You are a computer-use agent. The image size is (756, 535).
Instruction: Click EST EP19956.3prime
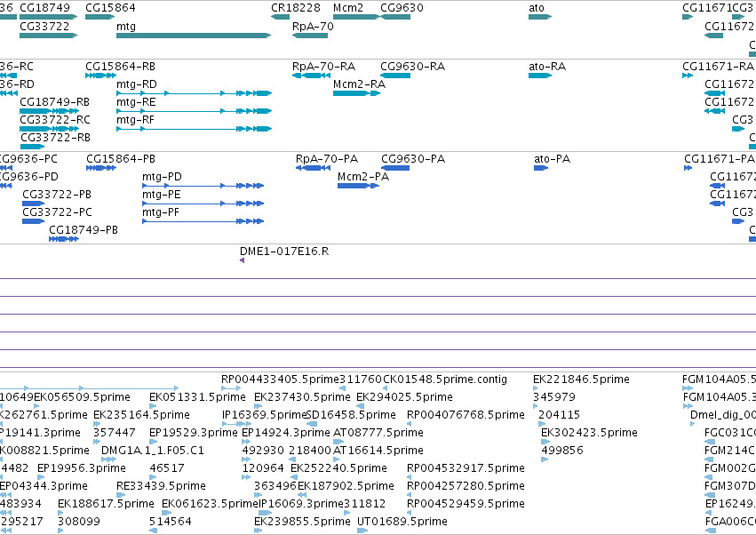[82, 468]
